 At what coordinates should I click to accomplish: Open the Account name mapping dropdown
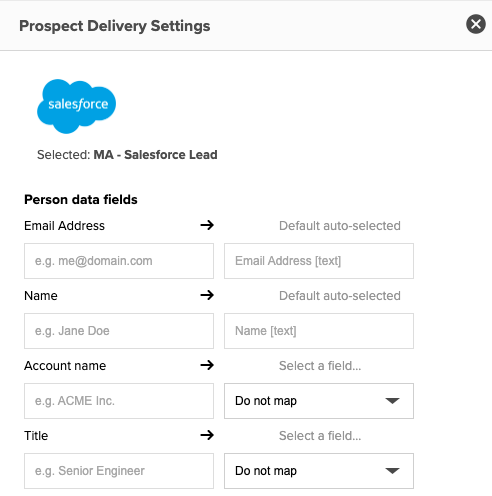[319, 401]
